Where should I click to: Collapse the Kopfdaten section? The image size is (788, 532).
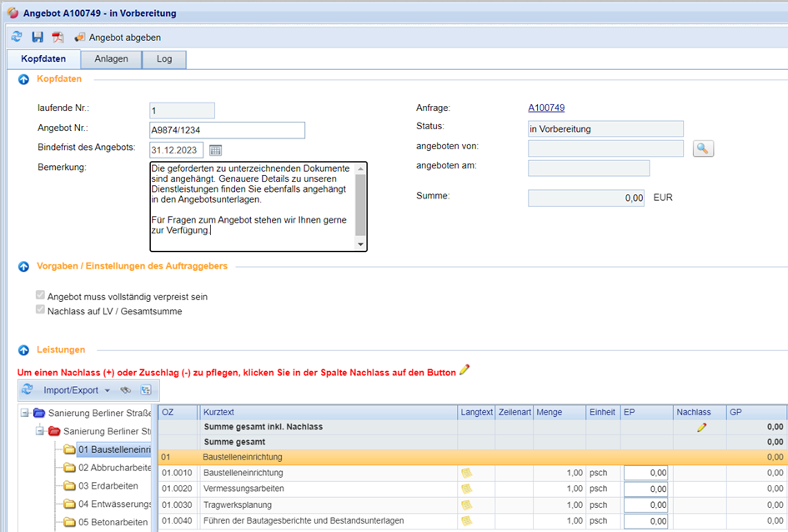click(x=24, y=78)
